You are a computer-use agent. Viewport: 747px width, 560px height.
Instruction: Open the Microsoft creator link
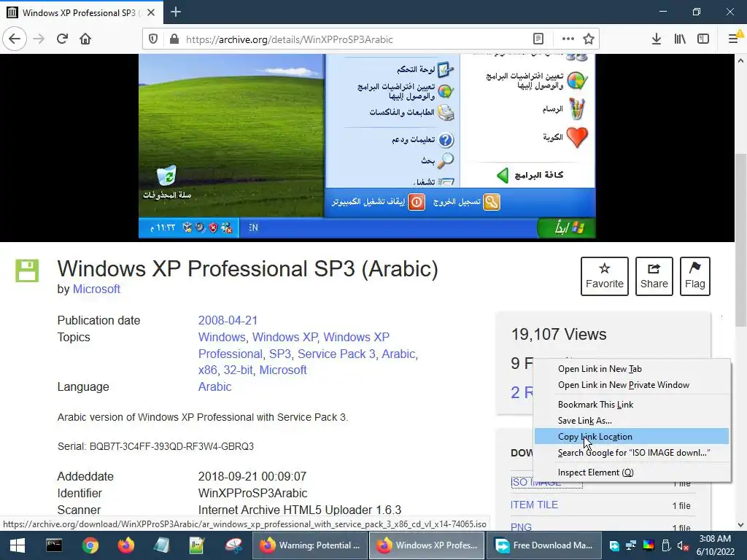click(96, 289)
